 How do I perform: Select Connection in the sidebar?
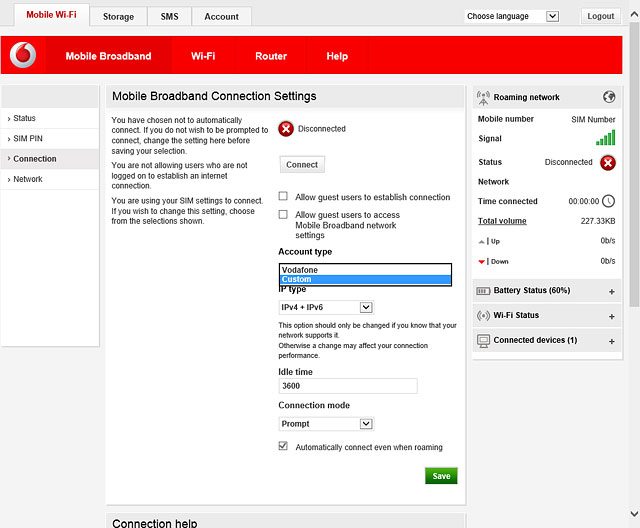click(x=50, y=159)
